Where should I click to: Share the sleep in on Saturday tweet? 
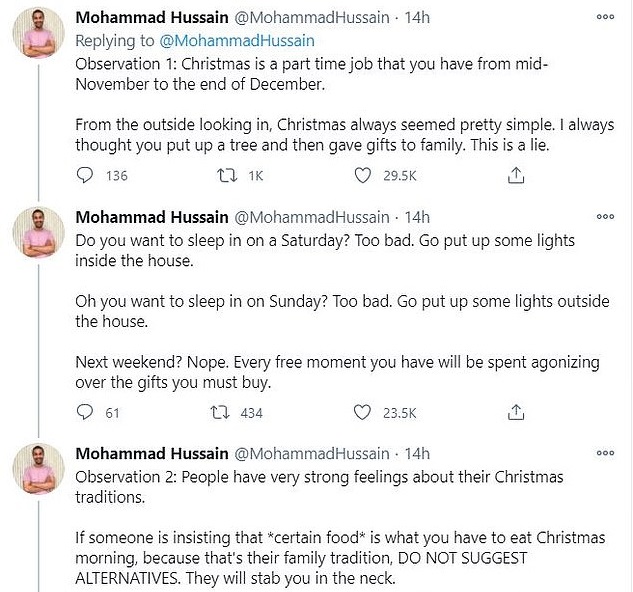[516, 412]
